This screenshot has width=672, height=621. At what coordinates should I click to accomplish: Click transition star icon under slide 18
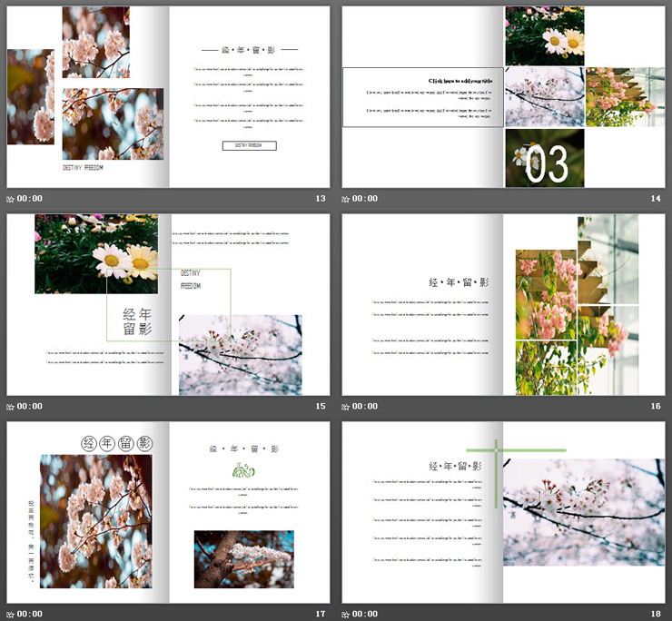[346, 615]
